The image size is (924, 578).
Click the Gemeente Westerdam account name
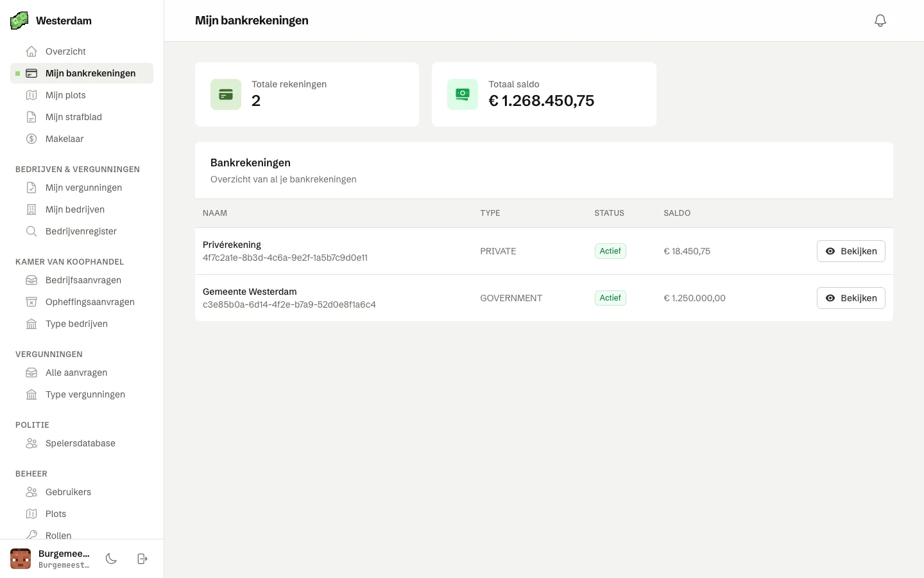click(250, 292)
